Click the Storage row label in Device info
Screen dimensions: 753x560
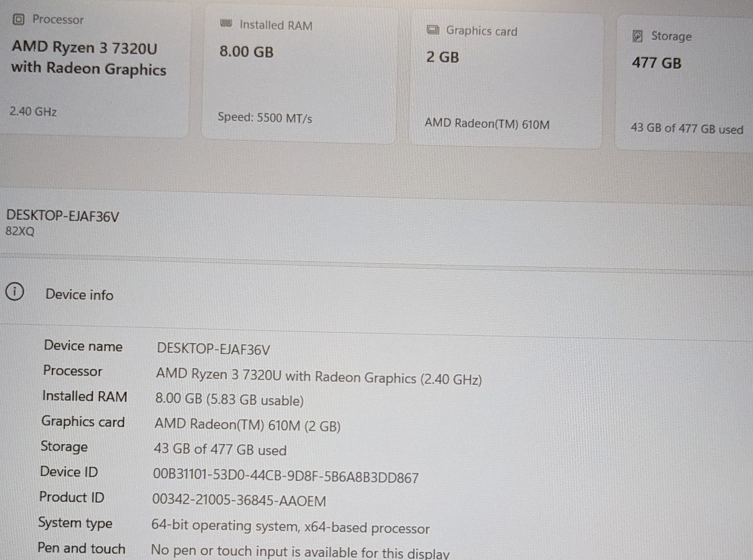pyautogui.click(x=64, y=447)
